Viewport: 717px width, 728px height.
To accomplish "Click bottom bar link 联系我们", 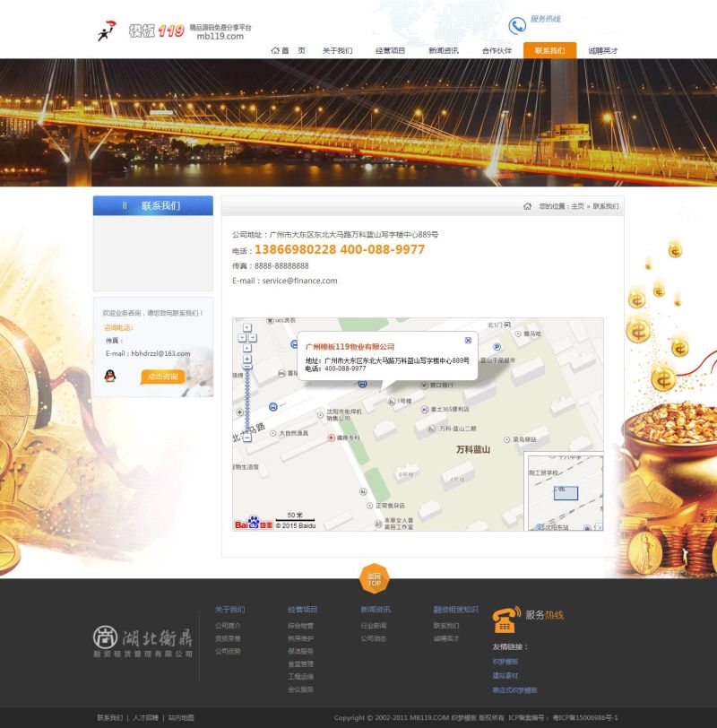I will click(x=110, y=718).
